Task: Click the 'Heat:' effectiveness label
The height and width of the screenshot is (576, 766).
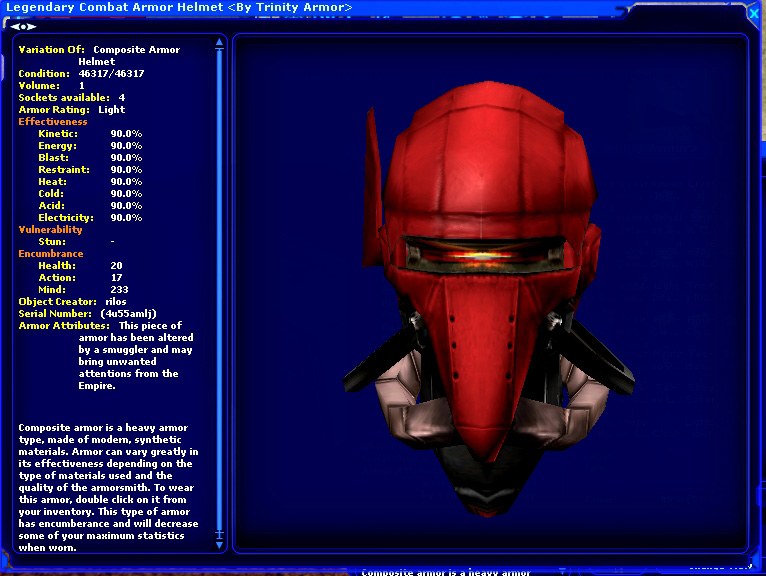Action: [52, 182]
